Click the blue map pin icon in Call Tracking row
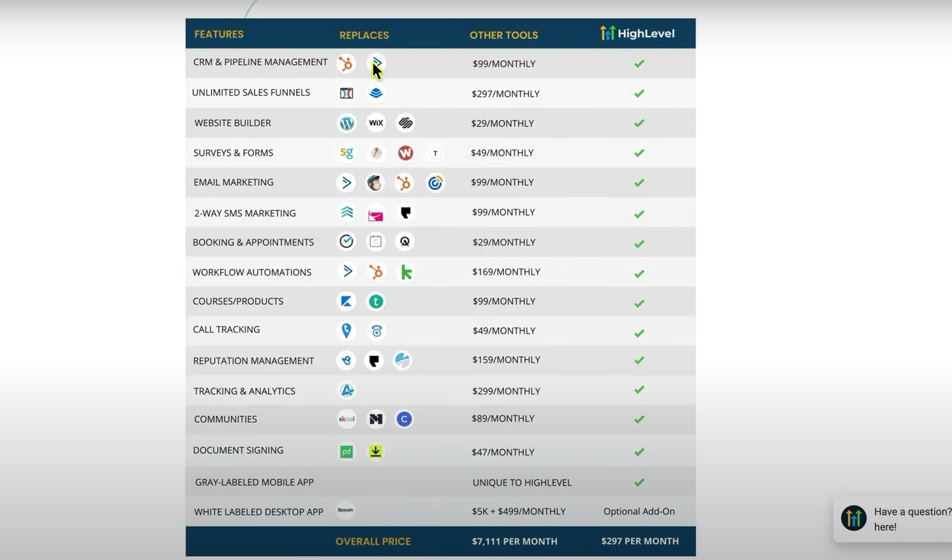This screenshot has width=952, height=560. 346,330
